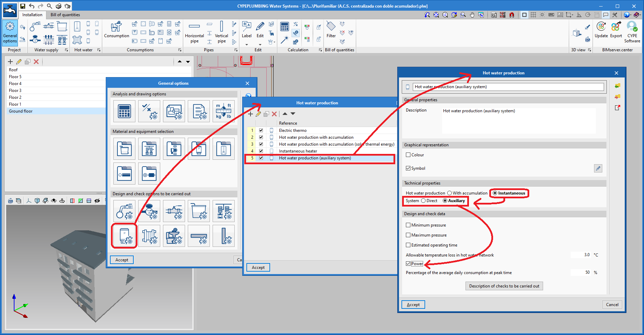
Task: Close the General options dialog
Action: 247,83
